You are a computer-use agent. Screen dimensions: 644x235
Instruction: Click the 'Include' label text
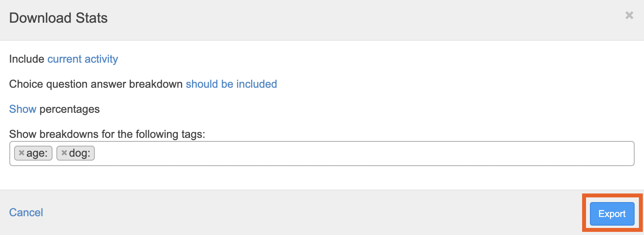click(27, 59)
